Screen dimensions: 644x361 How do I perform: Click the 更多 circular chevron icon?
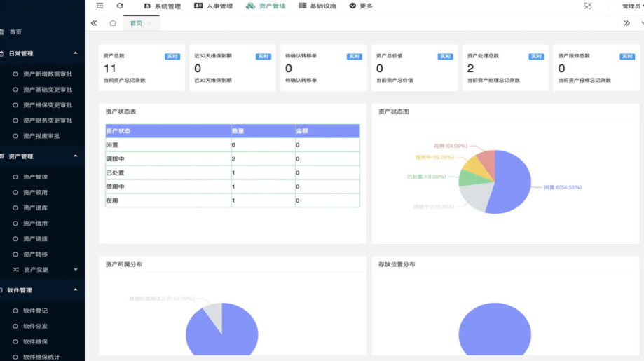pyautogui.click(x=352, y=6)
